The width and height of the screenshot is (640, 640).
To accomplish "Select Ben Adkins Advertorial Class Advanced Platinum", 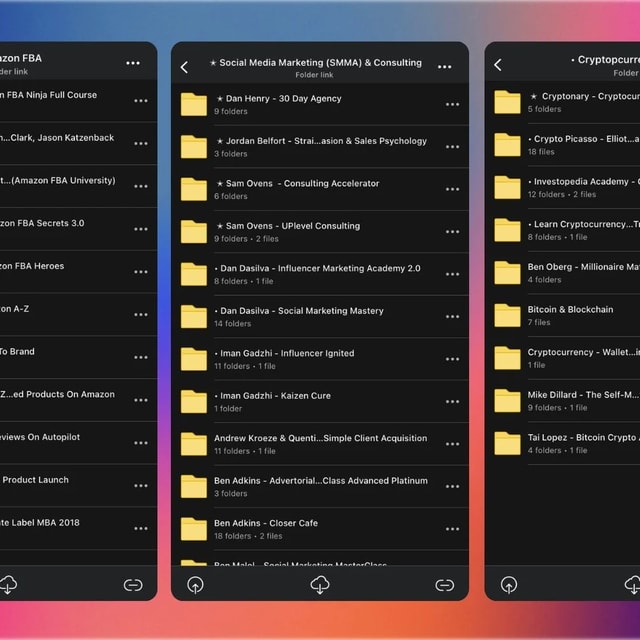I will 321,481.
